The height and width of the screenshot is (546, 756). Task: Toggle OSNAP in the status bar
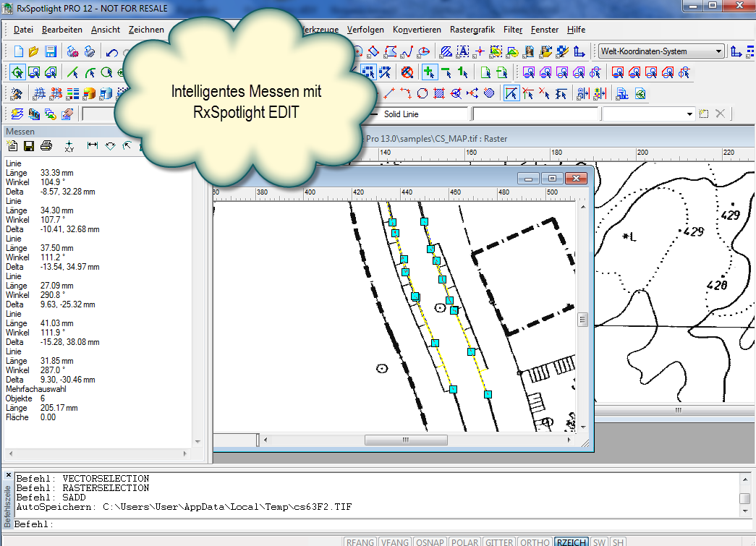click(x=430, y=542)
